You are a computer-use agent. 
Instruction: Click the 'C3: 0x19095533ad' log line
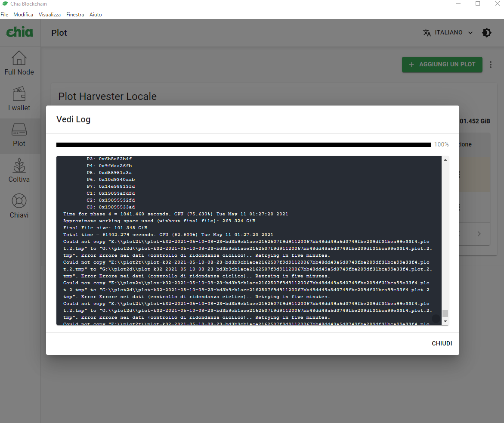tap(111, 207)
